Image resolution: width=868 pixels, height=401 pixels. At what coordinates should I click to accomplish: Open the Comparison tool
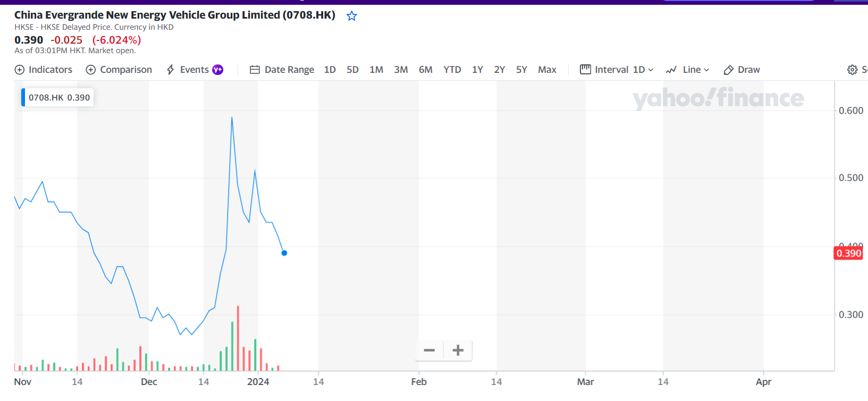click(x=119, y=70)
